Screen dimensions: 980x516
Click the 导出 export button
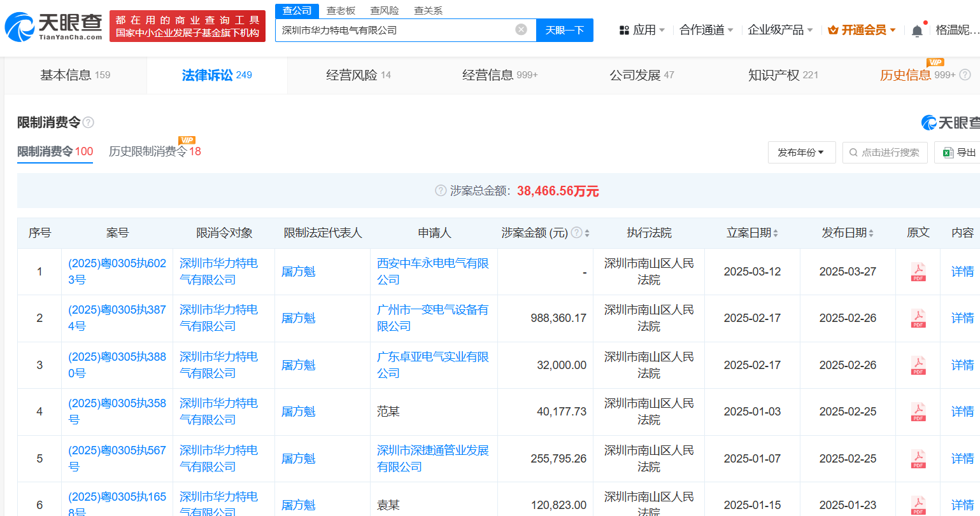(959, 152)
